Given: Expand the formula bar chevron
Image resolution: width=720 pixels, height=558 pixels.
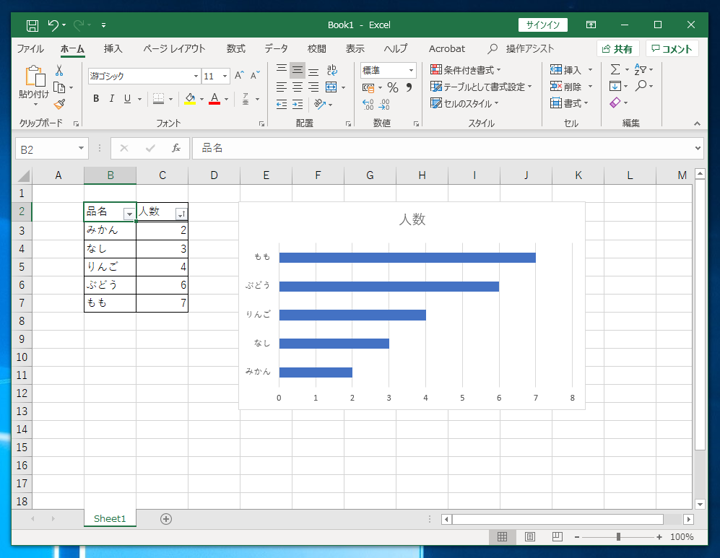Looking at the screenshot, I should tap(698, 148).
